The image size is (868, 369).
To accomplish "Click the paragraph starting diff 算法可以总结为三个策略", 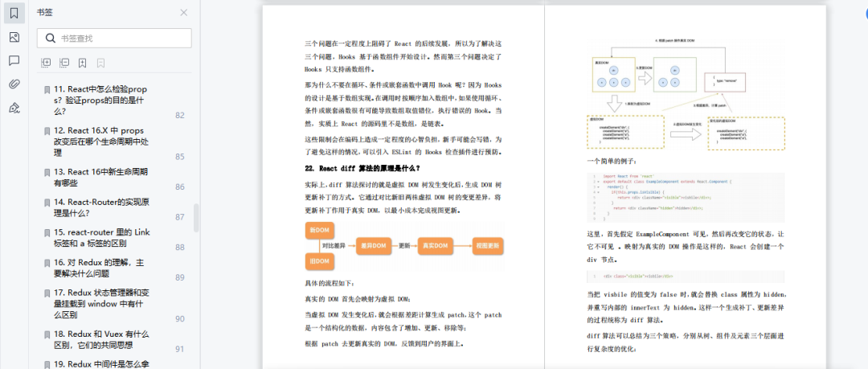I will click(686, 342).
